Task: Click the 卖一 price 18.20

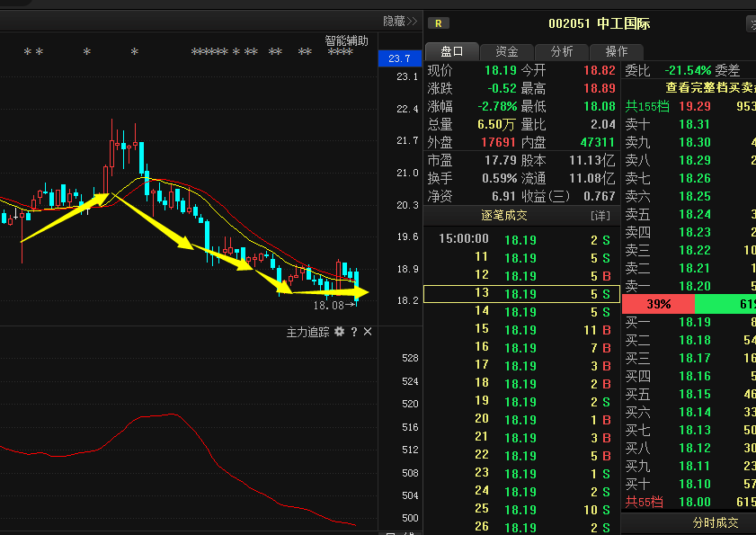Action: point(694,286)
